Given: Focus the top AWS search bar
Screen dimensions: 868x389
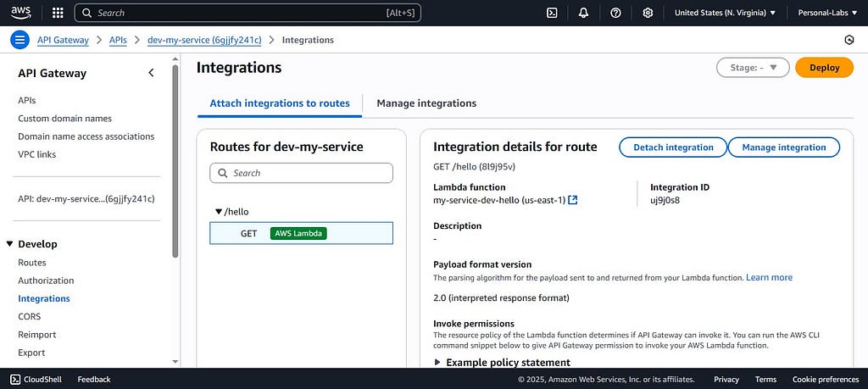Looking at the screenshot, I should pyautogui.click(x=248, y=13).
